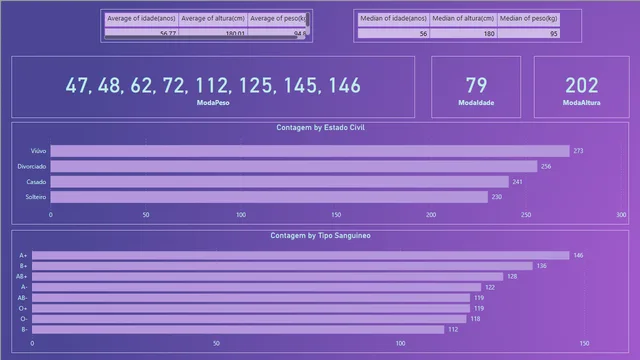Click the 256 data label for Divorciado
The width and height of the screenshot is (640, 360).
point(546,167)
